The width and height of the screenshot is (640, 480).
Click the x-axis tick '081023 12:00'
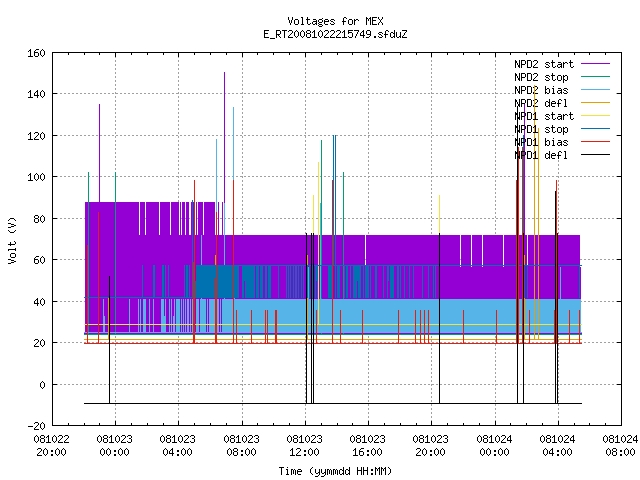304,446
